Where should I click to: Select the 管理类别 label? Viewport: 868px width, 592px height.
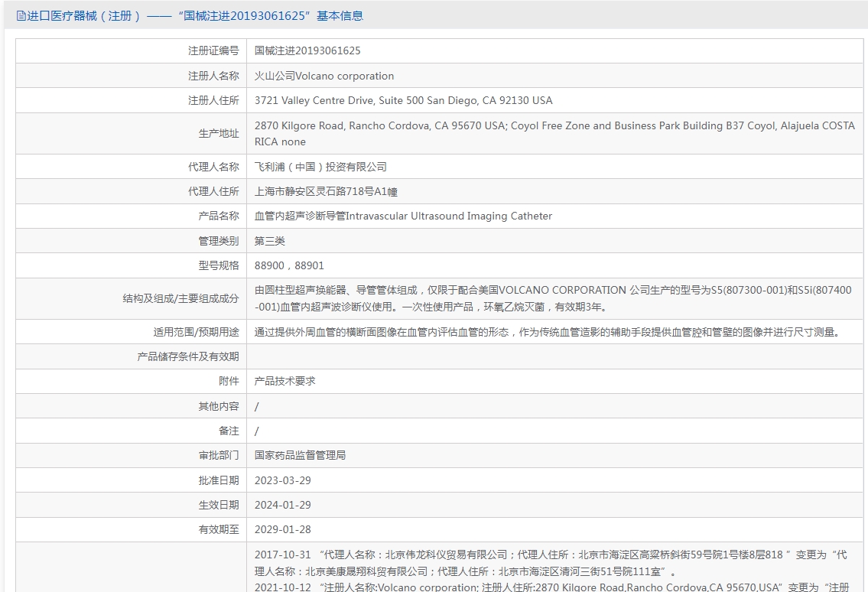[219, 241]
